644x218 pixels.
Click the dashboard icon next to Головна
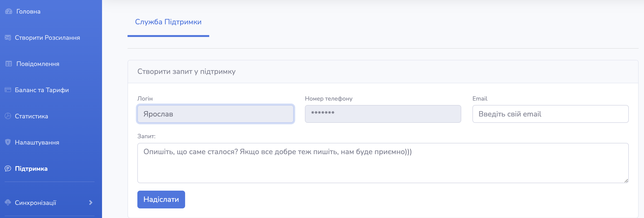point(8,11)
